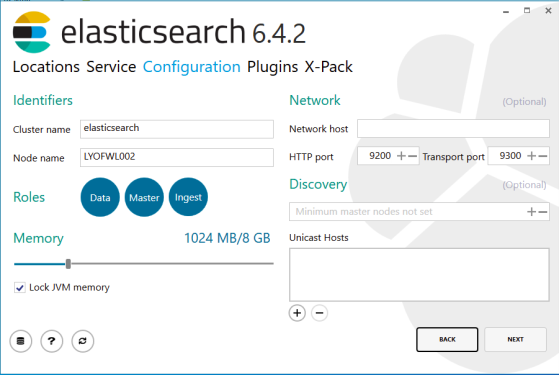
Task: Click the Network host input field
Action: coord(453,128)
